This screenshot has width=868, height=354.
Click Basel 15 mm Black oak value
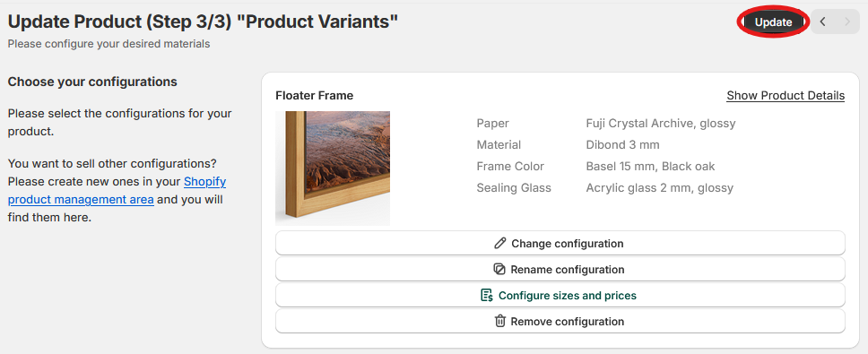click(x=650, y=167)
